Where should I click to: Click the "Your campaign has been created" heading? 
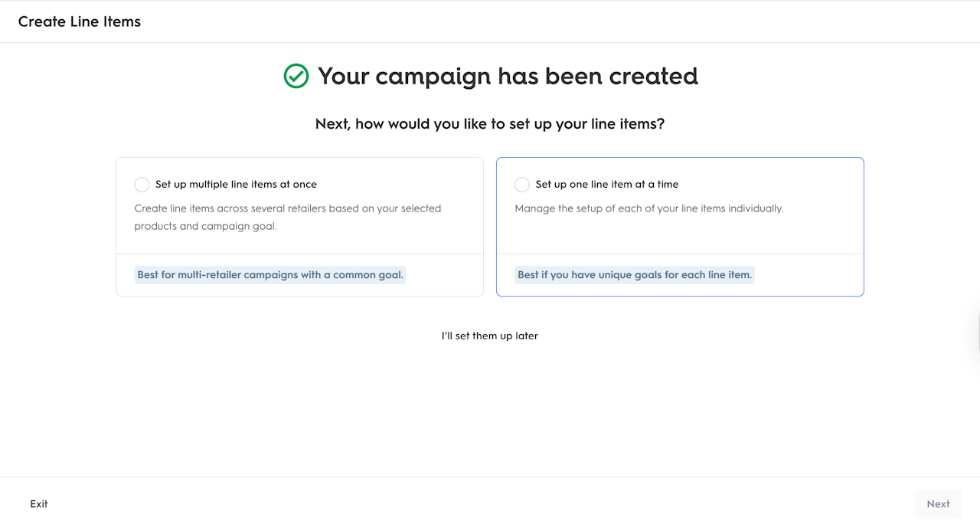click(x=508, y=76)
